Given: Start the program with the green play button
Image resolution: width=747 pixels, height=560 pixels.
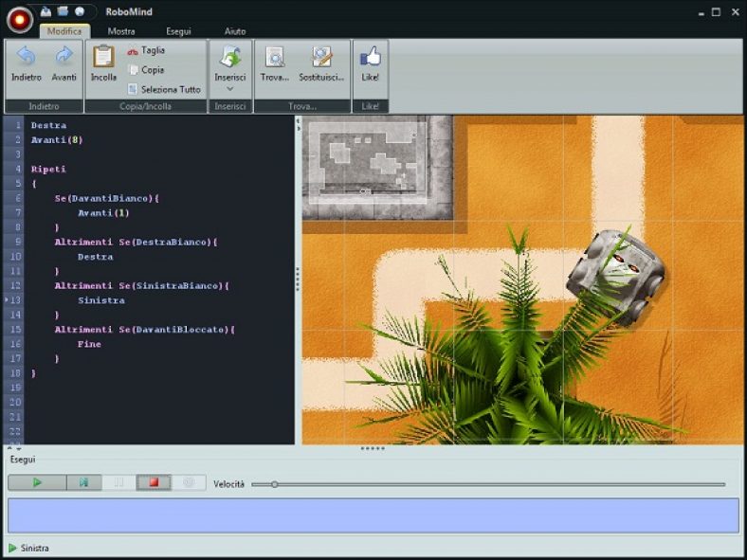Looking at the screenshot, I should [x=38, y=482].
